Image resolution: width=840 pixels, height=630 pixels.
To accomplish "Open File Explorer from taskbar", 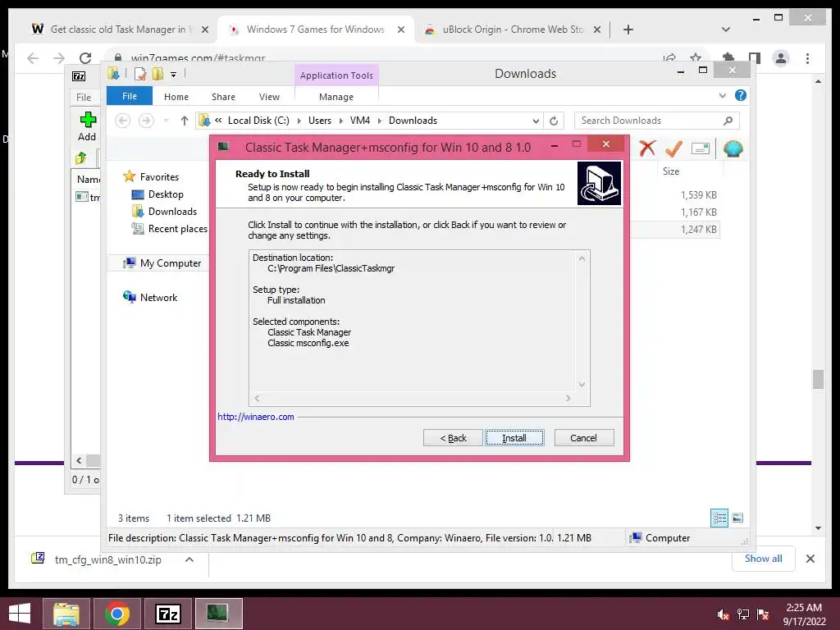I will 66,614.
